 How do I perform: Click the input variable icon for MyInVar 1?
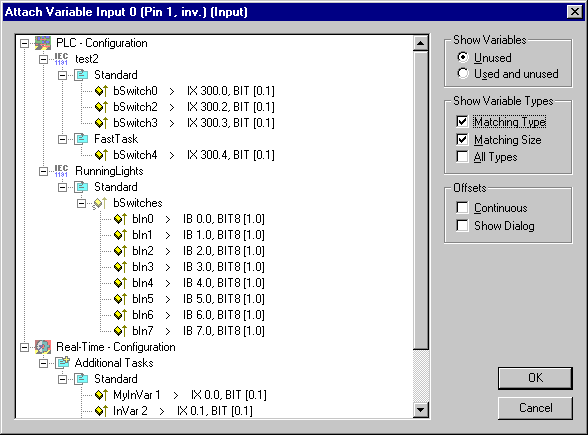pos(101,395)
